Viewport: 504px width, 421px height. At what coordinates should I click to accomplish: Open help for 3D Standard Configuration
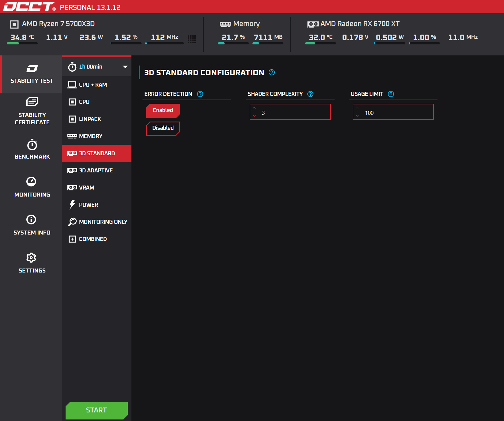[x=272, y=72]
